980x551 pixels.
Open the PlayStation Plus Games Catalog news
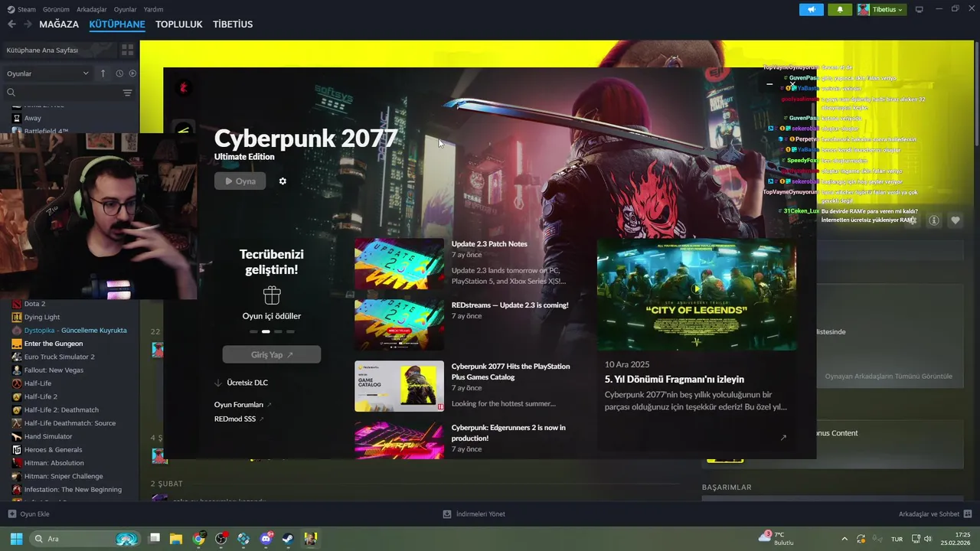point(511,372)
